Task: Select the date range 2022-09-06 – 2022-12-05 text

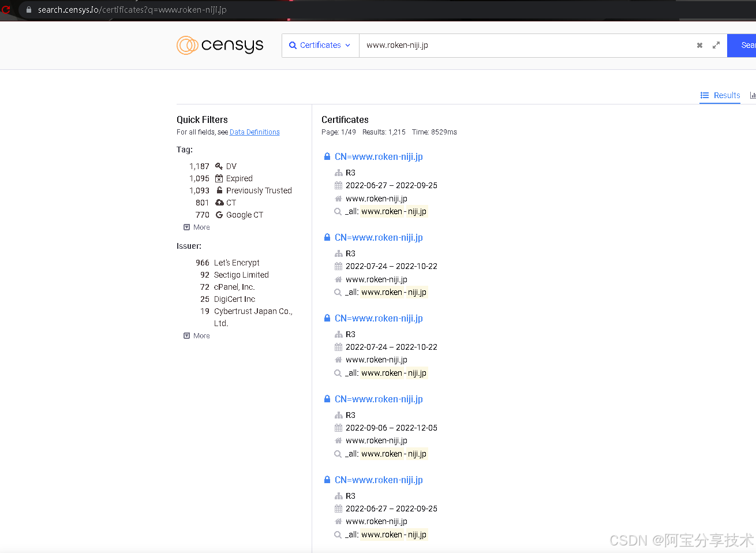Action: coord(391,428)
